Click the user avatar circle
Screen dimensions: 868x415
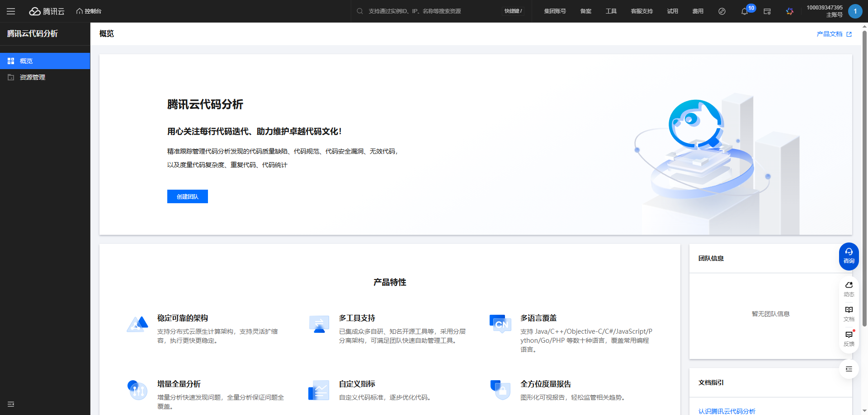point(855,11)
